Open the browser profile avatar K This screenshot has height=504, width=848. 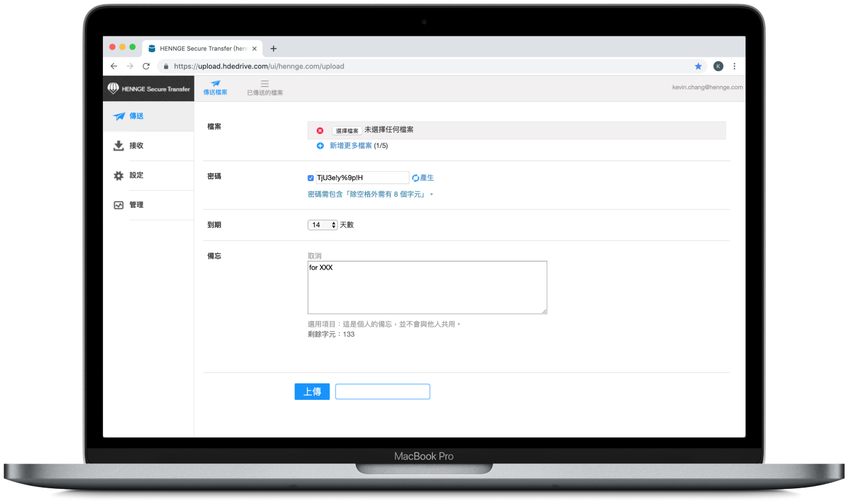coord(718,66)
